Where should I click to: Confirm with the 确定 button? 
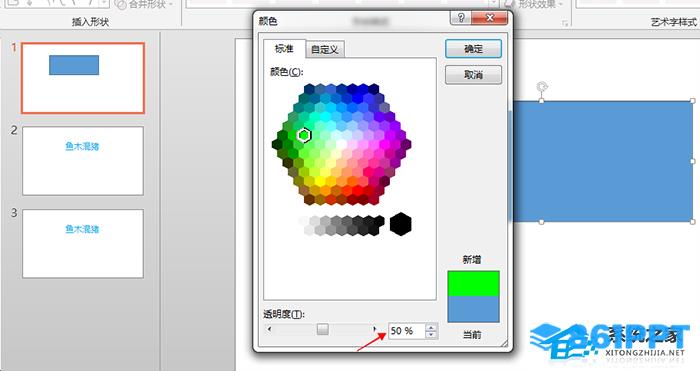[x=473, y=49]
